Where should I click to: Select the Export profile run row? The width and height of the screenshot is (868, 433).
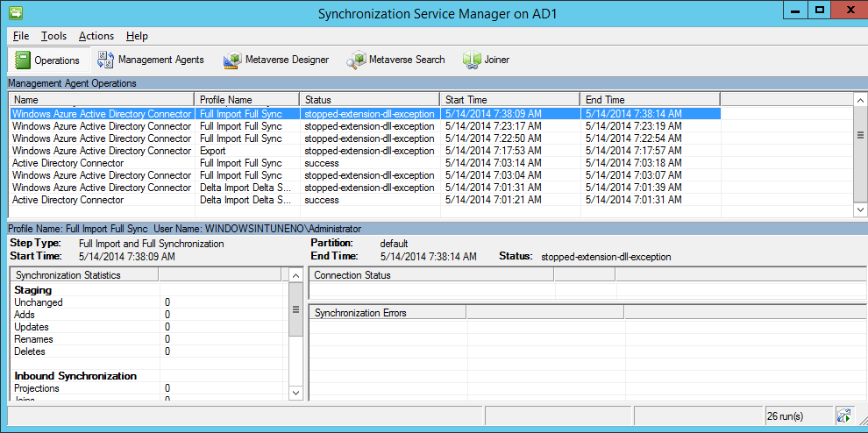click(x=366, y=151)
